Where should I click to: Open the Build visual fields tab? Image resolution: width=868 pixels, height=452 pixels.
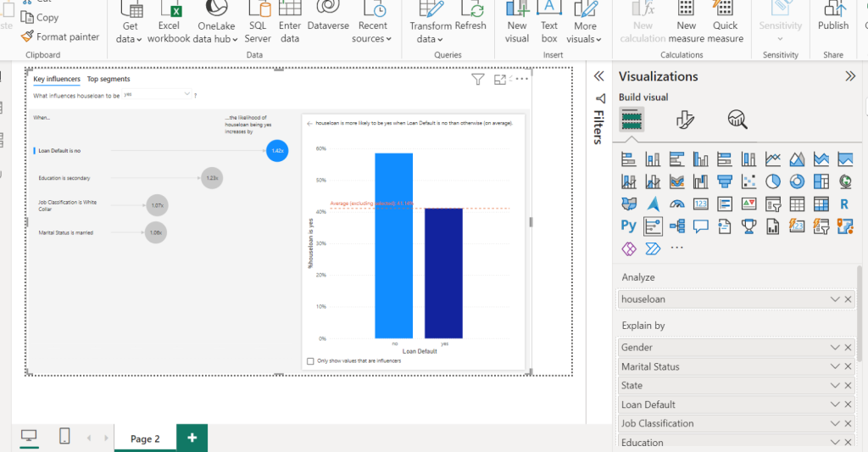632,119
